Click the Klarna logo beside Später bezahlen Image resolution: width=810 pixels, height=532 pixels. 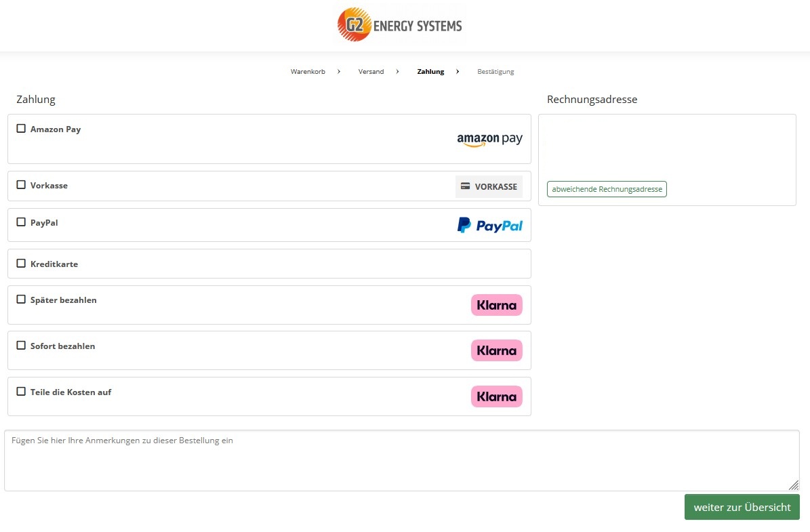pyautogui.click(x=496, y=305)
